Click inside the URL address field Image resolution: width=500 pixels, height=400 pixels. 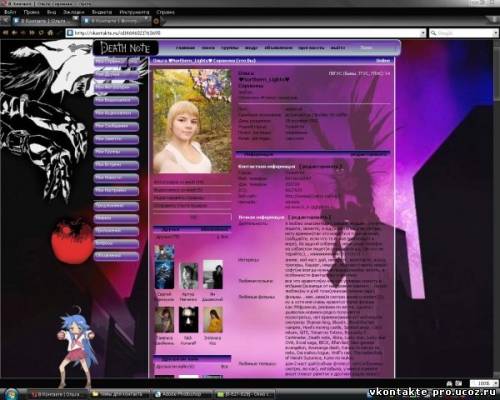pos(243,33)
